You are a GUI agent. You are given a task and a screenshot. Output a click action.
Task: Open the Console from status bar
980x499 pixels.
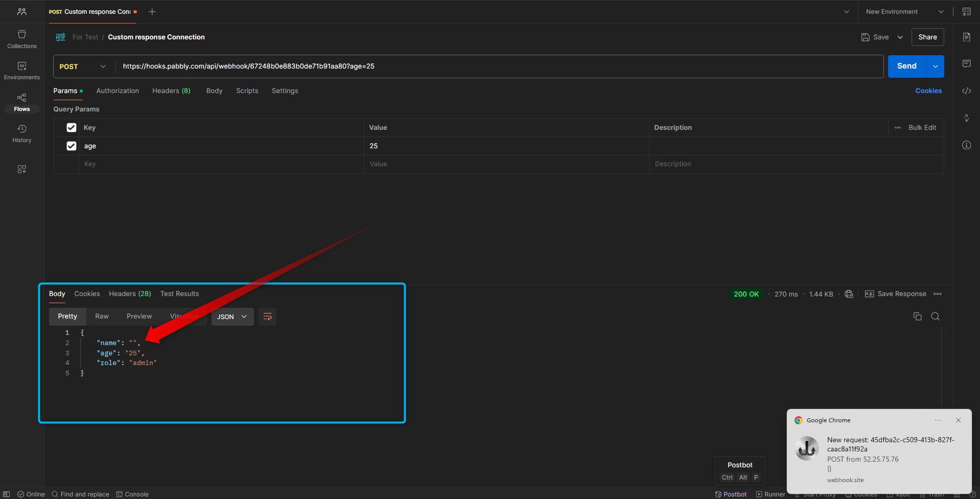[x=132, y=494]
